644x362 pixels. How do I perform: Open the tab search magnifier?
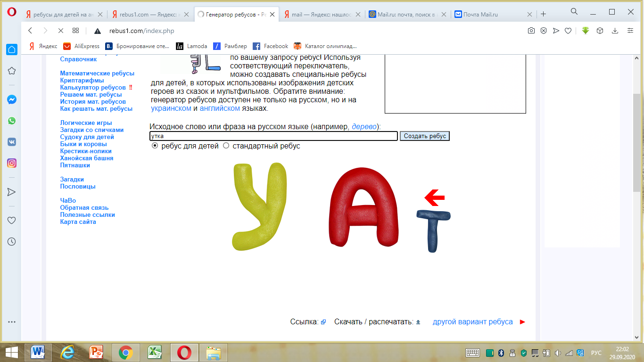[x=574, y=12]
